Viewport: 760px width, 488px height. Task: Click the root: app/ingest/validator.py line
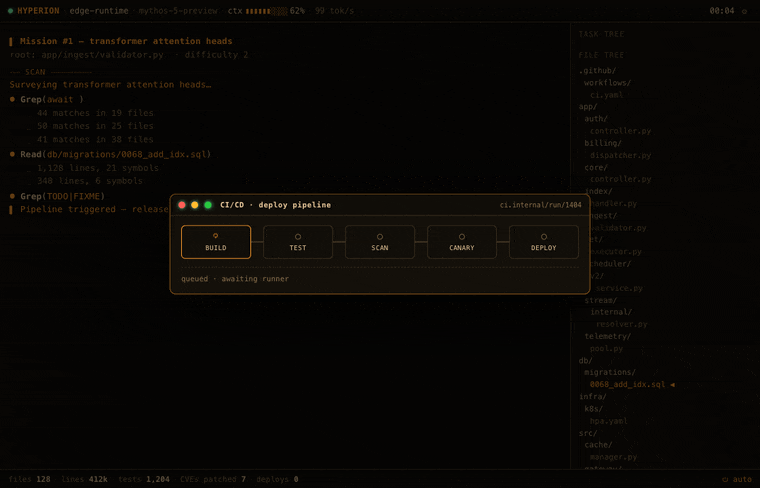[x=128, y=55]
